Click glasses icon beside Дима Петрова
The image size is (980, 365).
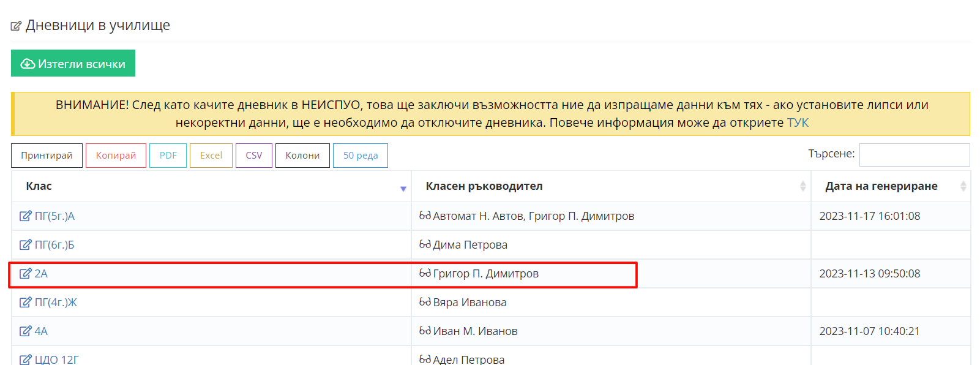tap(425, 244)
